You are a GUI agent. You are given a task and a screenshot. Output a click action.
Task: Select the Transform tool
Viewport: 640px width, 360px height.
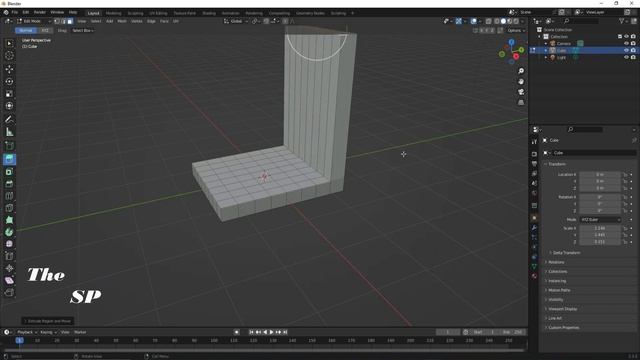[x=9, y=106]
